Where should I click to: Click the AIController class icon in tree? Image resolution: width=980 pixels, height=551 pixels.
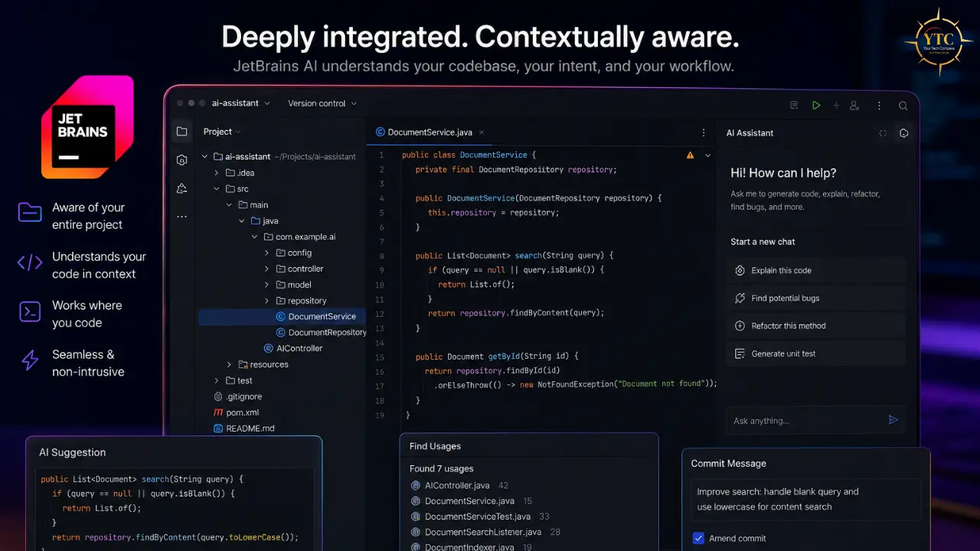(268, 348)
